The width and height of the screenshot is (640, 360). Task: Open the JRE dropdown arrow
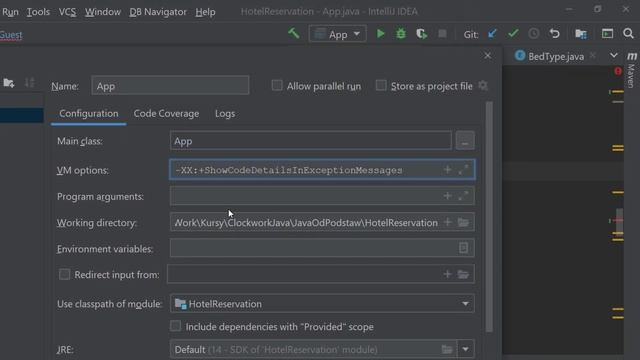[465, 349]
